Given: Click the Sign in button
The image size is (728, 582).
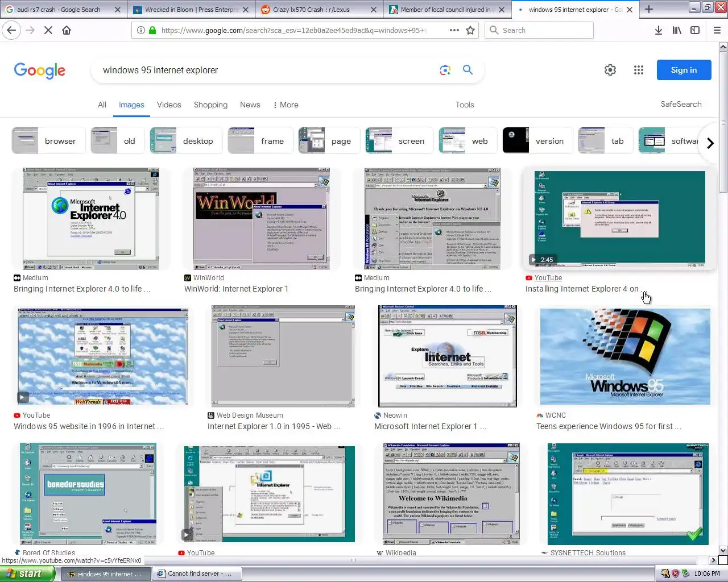Looking at the screenshot, I should tap(684, 70).
